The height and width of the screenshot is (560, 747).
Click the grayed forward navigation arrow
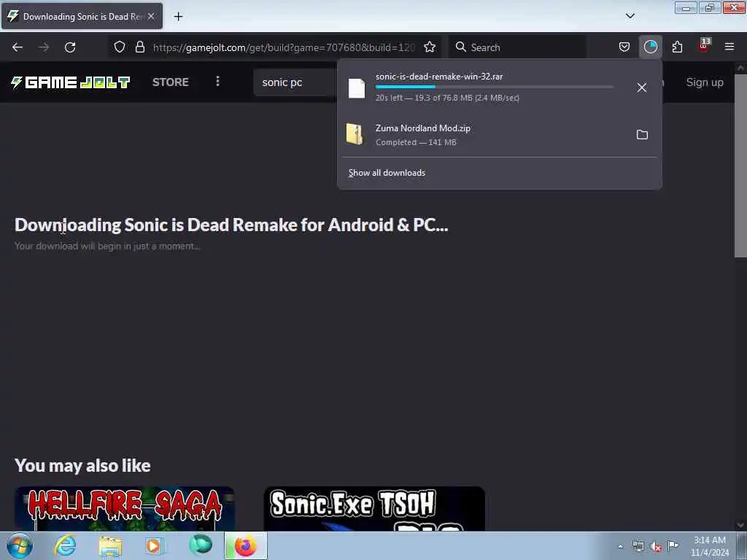[x=44, y=47]
